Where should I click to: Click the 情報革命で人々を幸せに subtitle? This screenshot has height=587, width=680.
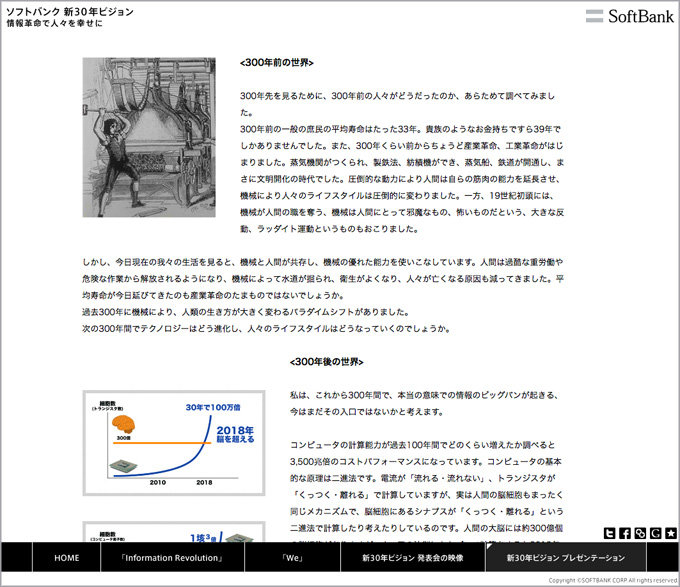coord(55,23)
